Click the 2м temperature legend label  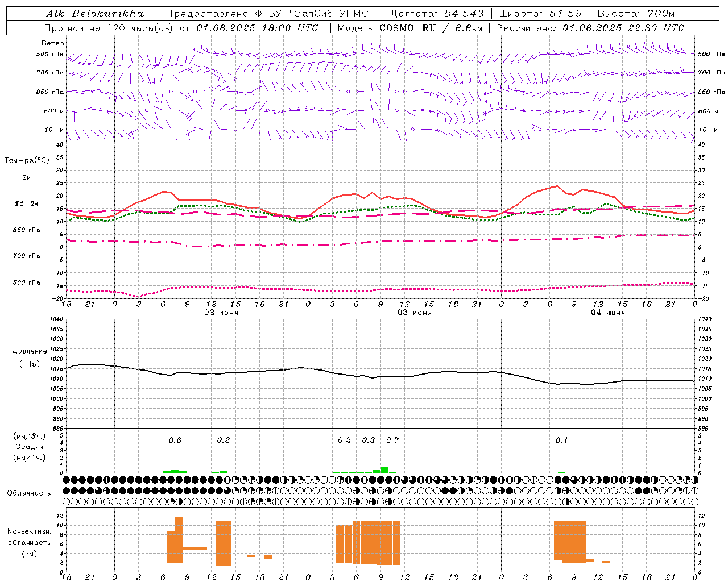[27, 177]
